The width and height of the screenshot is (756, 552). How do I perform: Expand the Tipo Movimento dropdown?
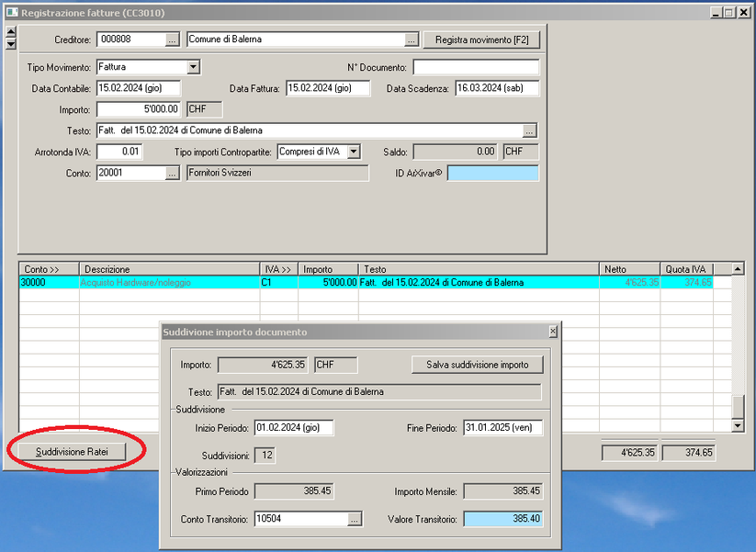pos(193,67)
